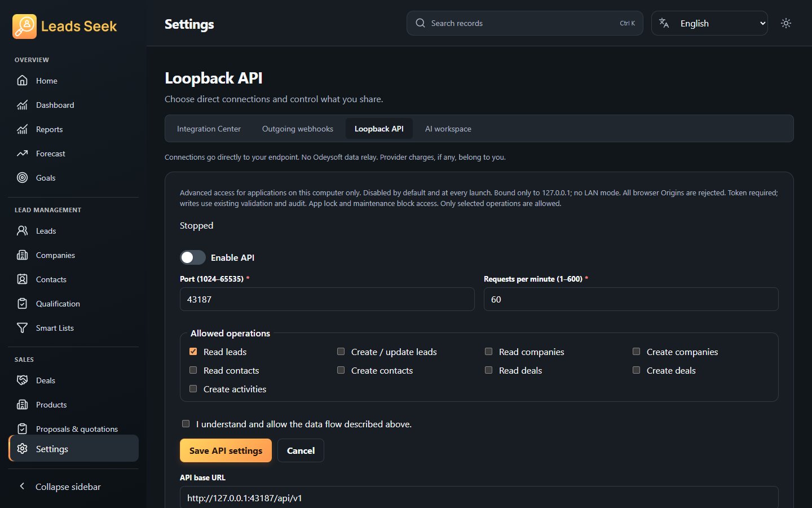Click the Contacts card icon
Image resolution: width=812 pixels, height=508 pixels.
[x=22, y=279]
